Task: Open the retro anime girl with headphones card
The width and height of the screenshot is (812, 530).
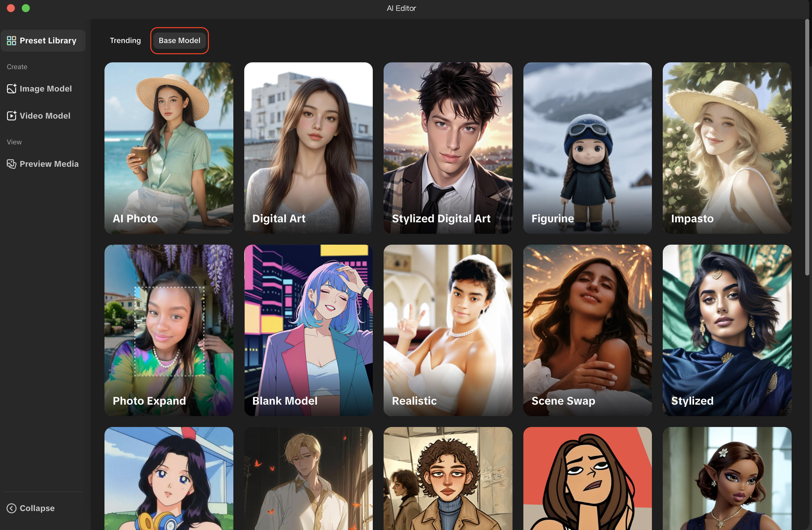Action: (x=169, y=478)
